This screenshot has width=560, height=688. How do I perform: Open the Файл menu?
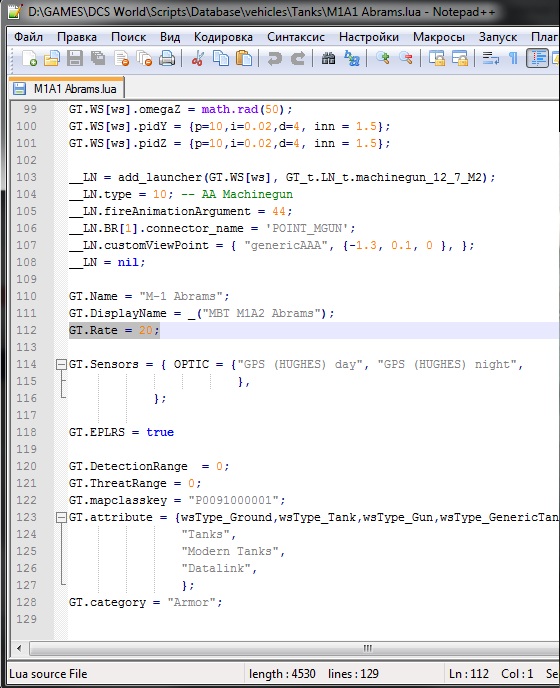[x=29, y=37]
